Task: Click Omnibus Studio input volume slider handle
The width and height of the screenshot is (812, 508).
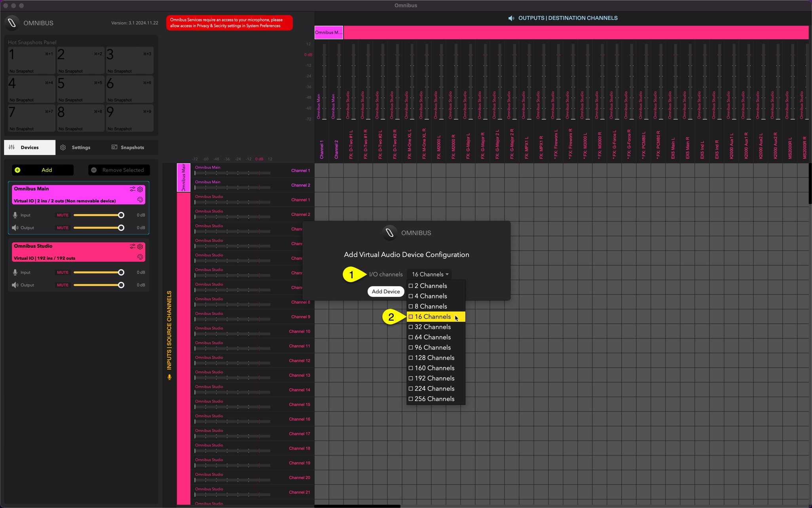Action: pyautogui.click(x=121, y=272)
